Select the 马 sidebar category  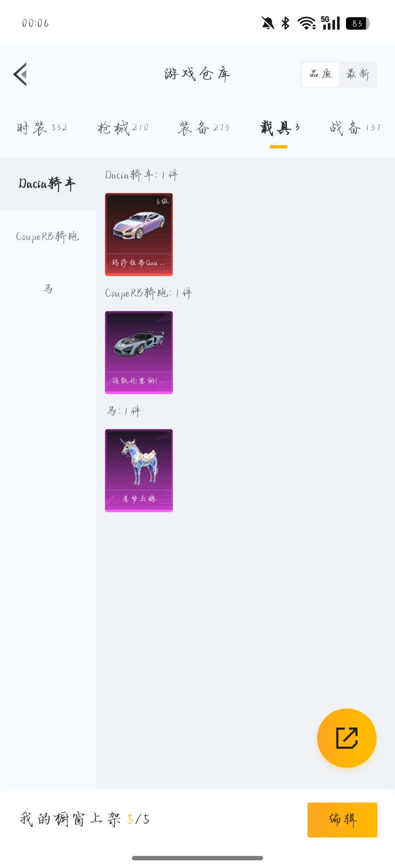pyautogui.click(x=48, y=289)
